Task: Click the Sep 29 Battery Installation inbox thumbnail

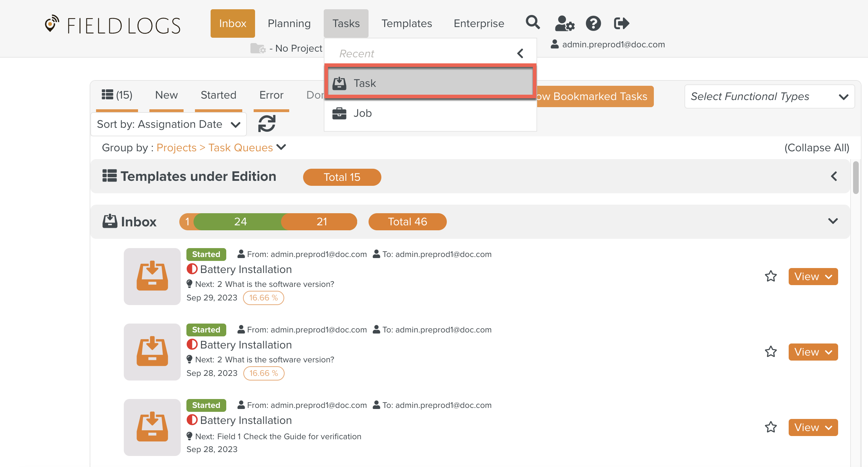Action: (152, 276)
